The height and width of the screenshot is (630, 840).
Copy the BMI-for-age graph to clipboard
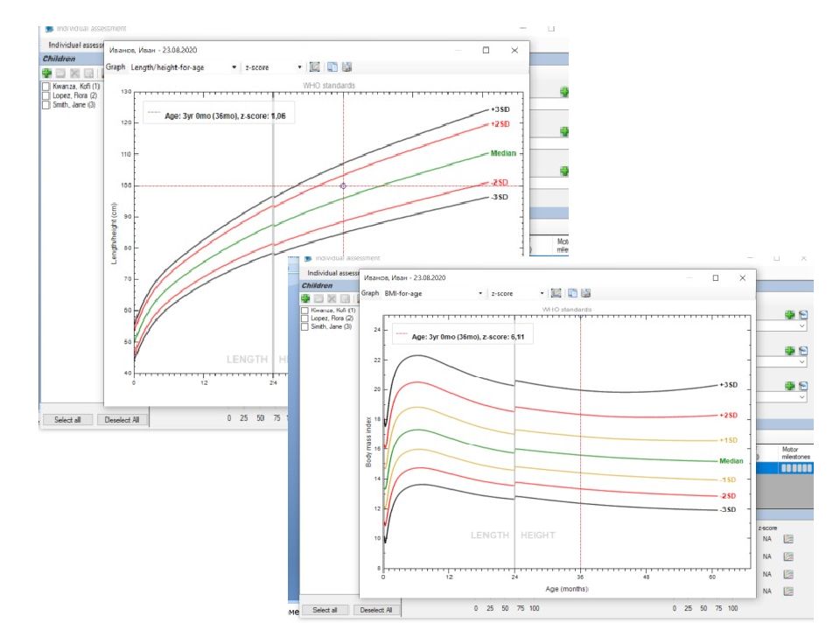pyautogui.click(x=572, y=293)
